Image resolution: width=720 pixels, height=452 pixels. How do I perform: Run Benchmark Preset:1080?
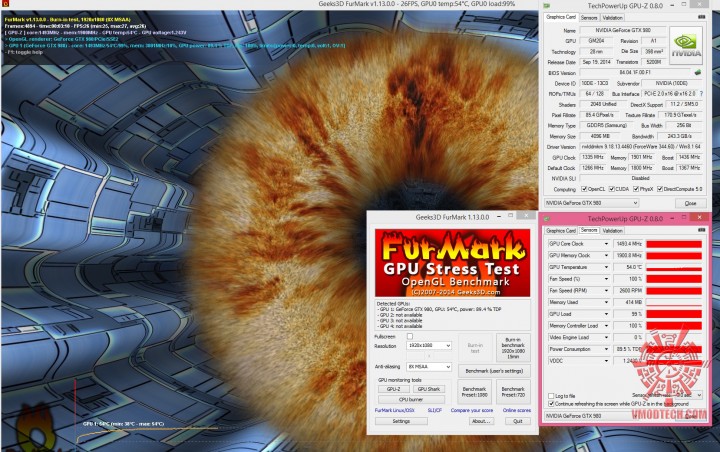click(x=474, y=392)
